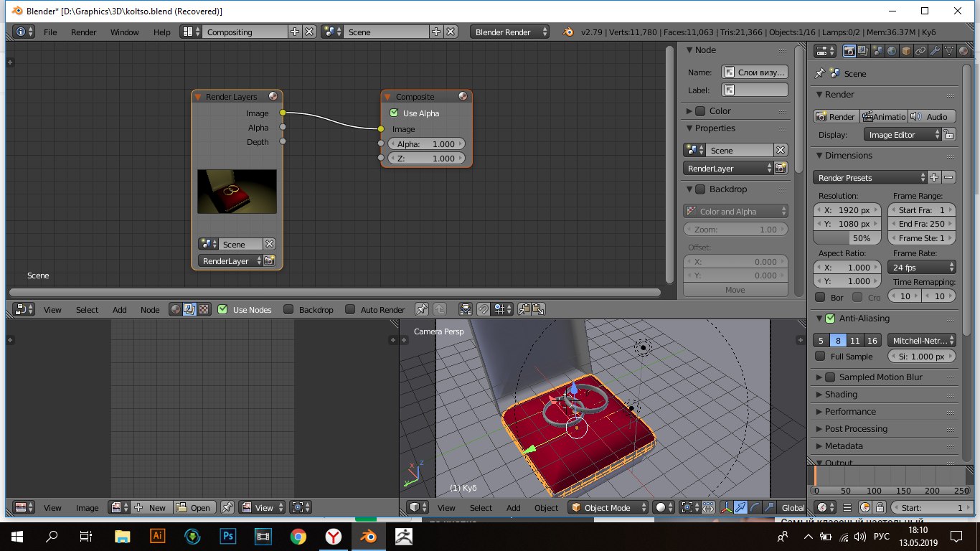The height and width of the screenshot is (551, 980).
Task: Open the File menu
Action: click(x=50, y=32)
